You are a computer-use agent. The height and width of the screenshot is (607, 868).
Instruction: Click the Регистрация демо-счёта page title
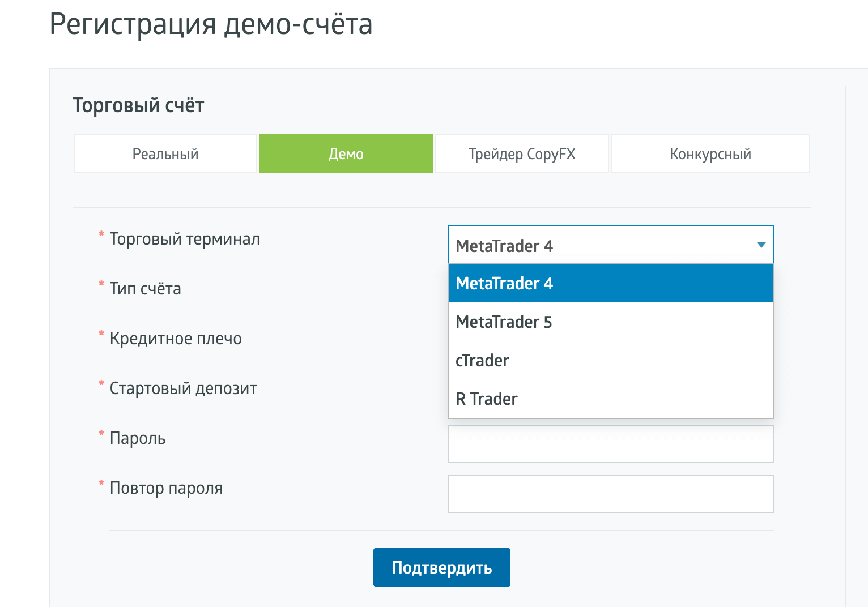211,24
